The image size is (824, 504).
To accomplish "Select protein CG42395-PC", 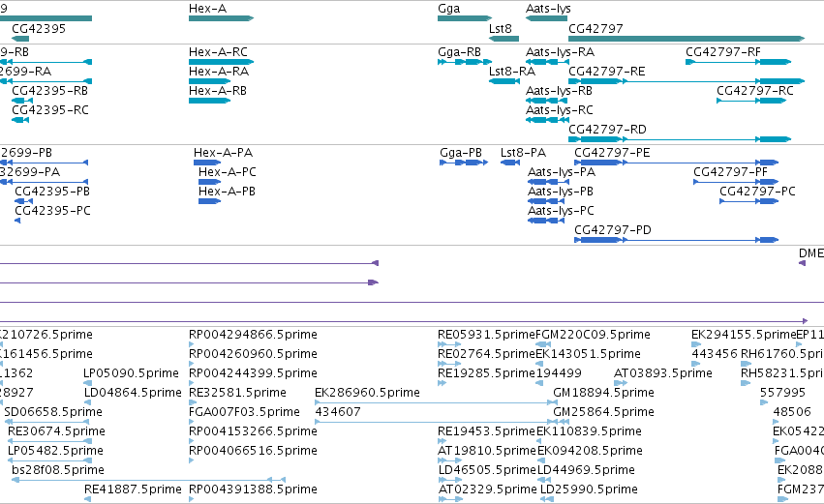I will (17, 221).
